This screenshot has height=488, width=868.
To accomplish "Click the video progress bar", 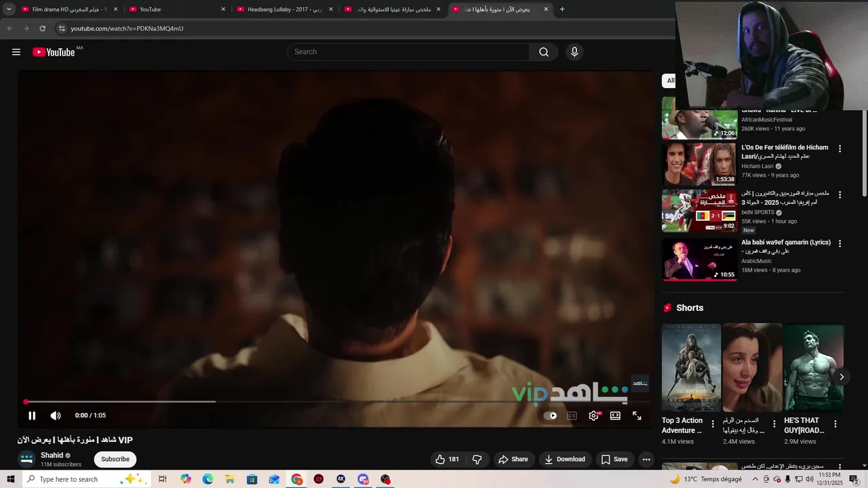I will [335, 402].
